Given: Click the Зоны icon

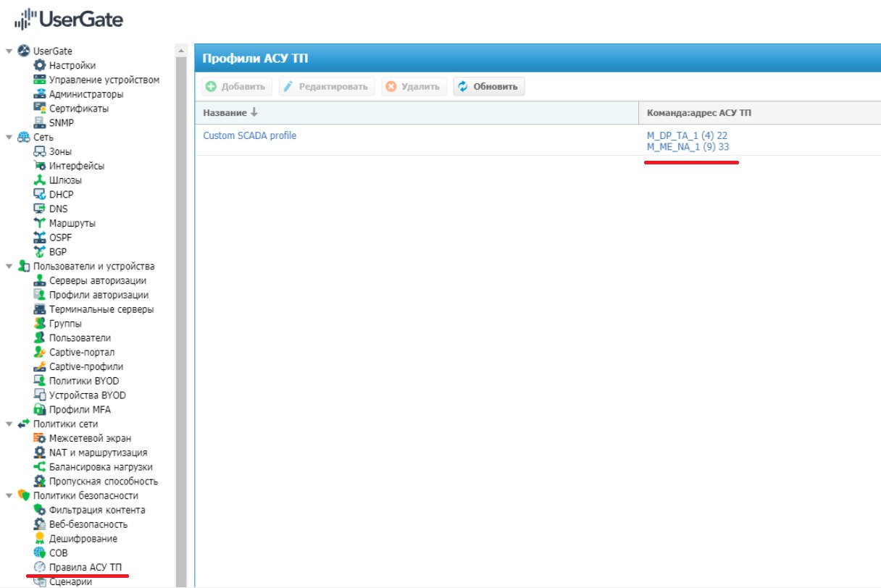Looking at the screenshot, I should pyautogui.click(x=40, y=151).
